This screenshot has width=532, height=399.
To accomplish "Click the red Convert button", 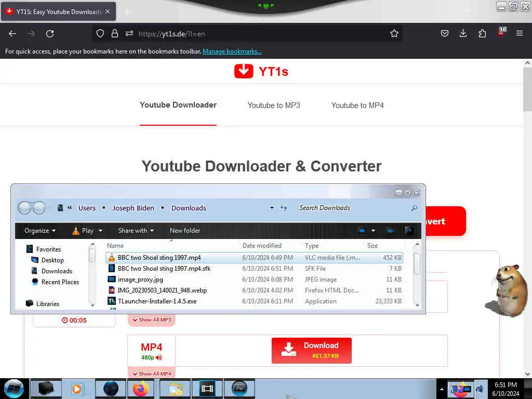I will [x=445, y=221].
